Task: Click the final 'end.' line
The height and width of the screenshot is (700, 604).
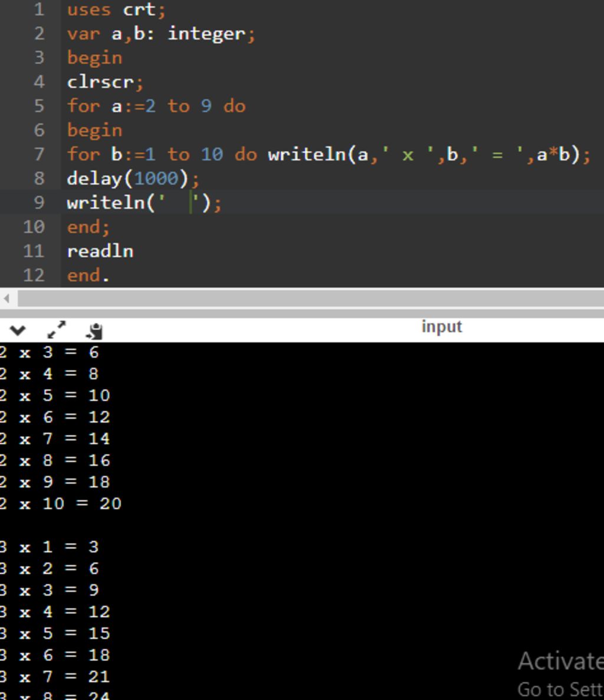Action: [x=88, y=275]
